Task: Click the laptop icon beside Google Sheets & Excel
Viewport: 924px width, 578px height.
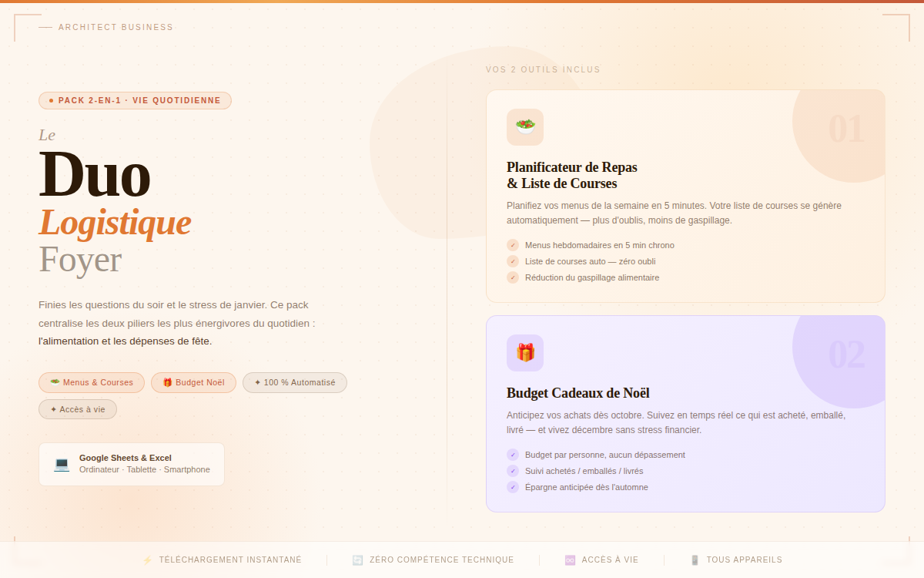Action: click(62, 464)
